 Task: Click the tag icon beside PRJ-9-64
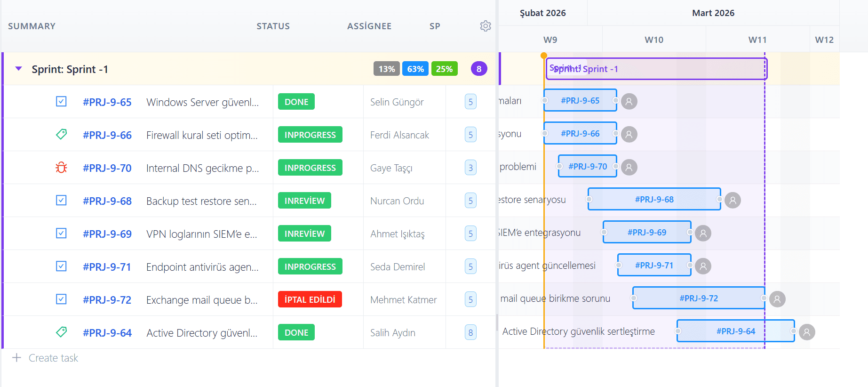(x=61, y=332)
